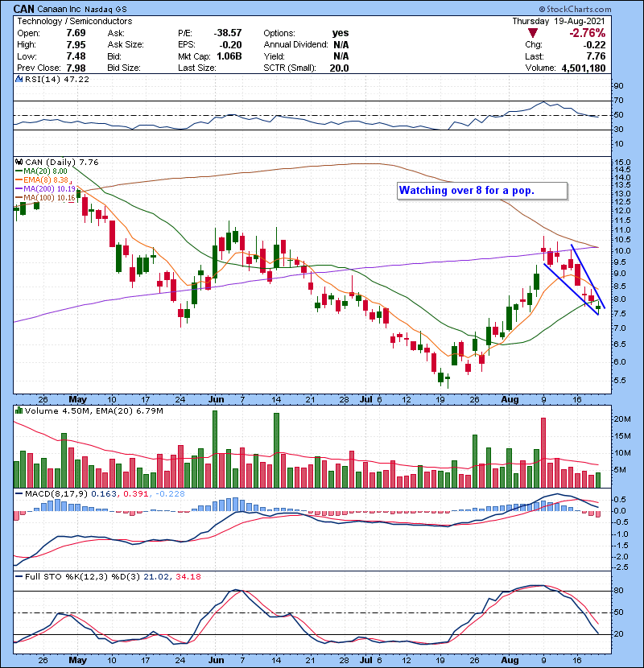This screenshot has width=644, height=668.
Task: Click the stochastic %D value 34.18
Action: pyautogui.click(x=188, y=577)
